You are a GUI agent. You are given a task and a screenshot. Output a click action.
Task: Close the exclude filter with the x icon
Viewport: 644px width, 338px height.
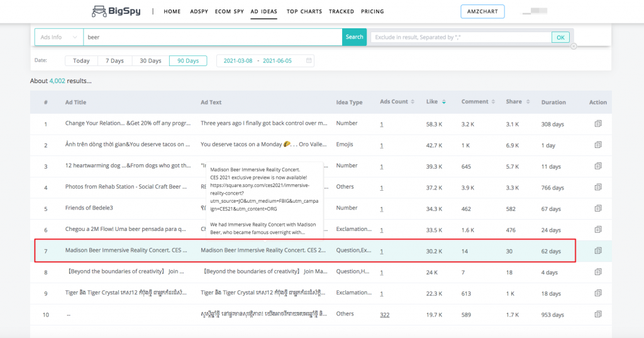point(574,46)
